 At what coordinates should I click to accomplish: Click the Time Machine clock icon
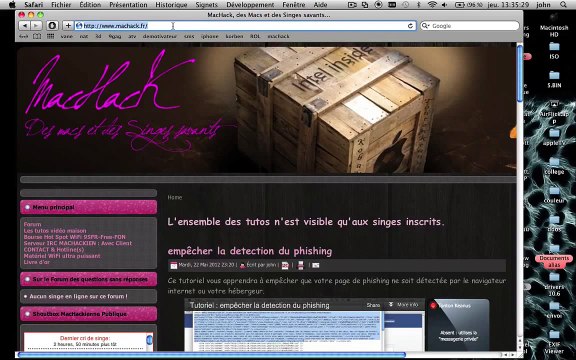(406, 4)
